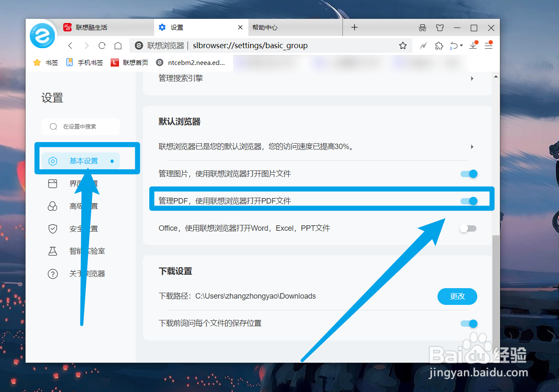Click the 智能实验室 flask icon
Viewport: 559px width, 392px height.
[53, 251]
